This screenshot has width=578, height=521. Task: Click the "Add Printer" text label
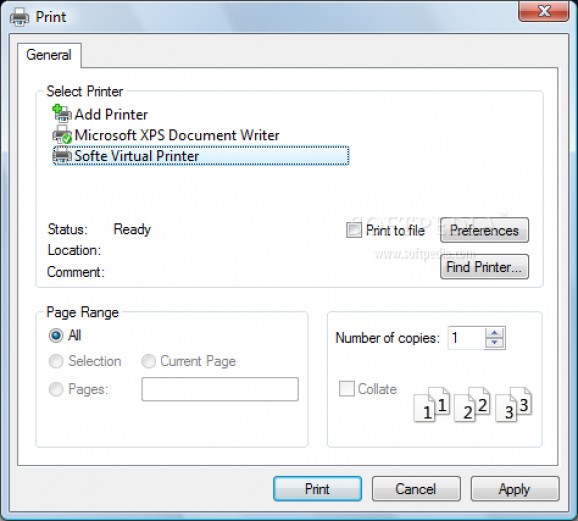111,114
